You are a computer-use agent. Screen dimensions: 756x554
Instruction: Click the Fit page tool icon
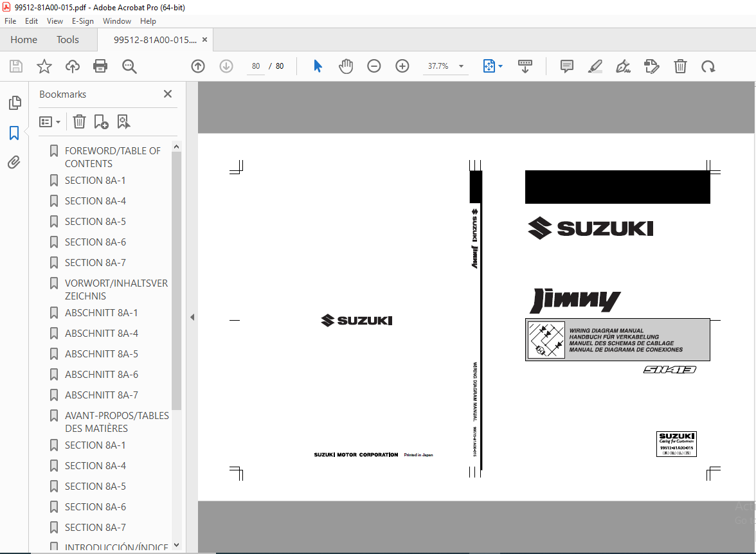(x=489, y=66)
